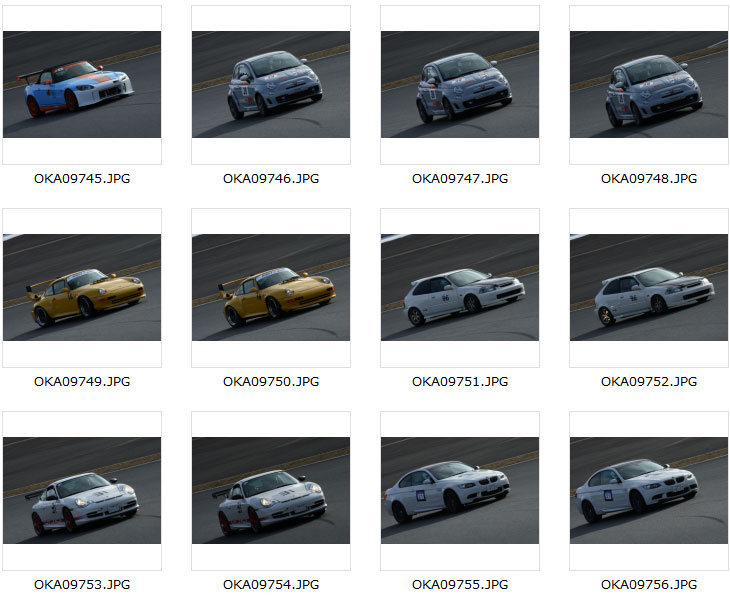Image resolution: width=730 pixels, height=610 pixels.
Task: Open the OKA09755.JPG white BMW thumbnail
Action: coord(460,490)
